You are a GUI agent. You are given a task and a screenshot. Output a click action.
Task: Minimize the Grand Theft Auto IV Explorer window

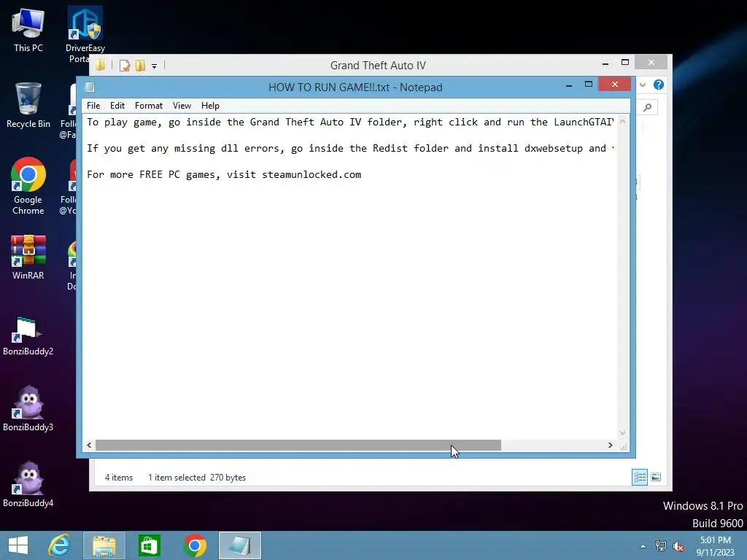tap(605, 63)
